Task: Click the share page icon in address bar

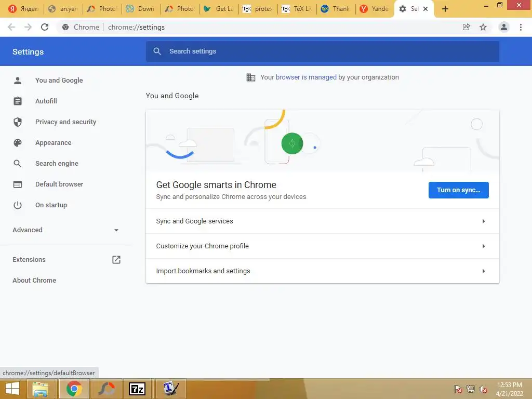Action: [467, 27]
